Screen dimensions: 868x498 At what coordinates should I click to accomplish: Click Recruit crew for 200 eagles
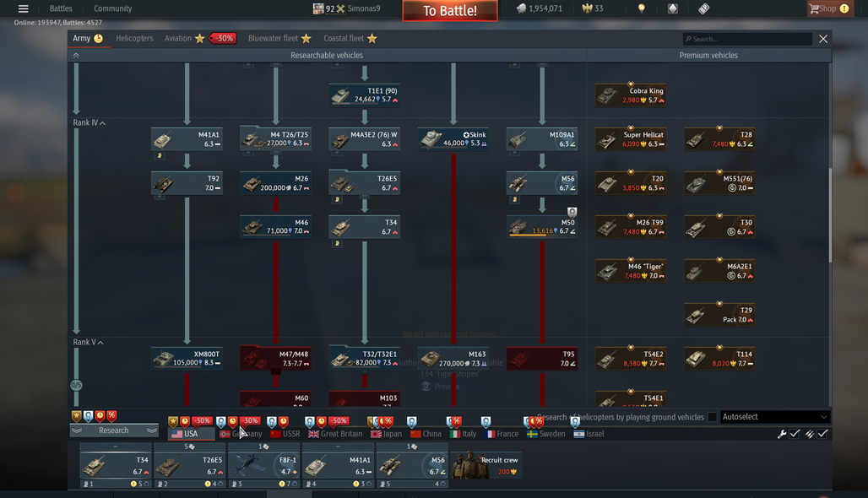[486, 465]
